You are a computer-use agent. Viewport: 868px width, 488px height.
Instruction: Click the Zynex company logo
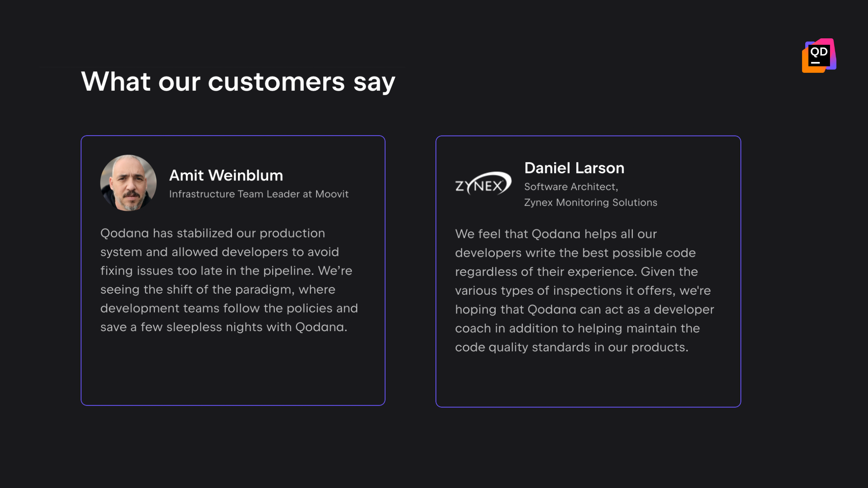483,183
